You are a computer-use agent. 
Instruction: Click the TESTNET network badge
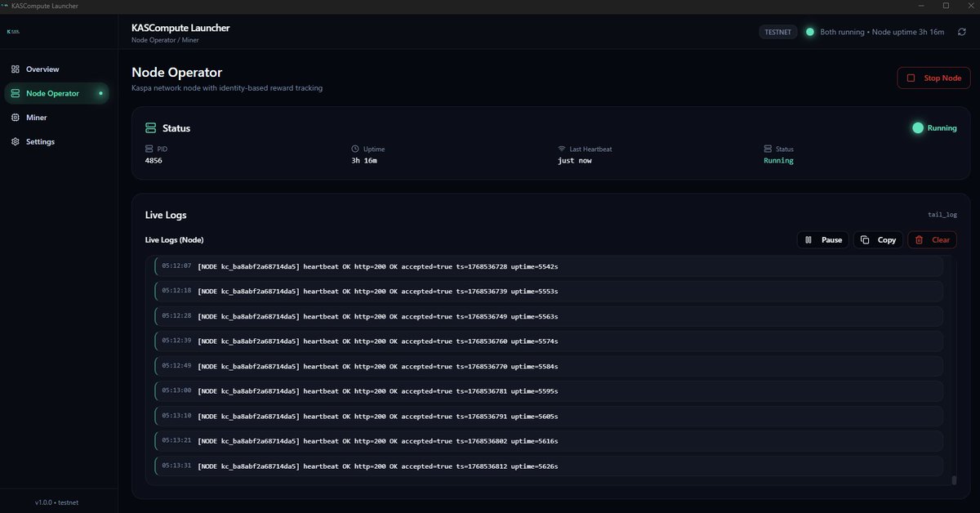click(777, 32)
